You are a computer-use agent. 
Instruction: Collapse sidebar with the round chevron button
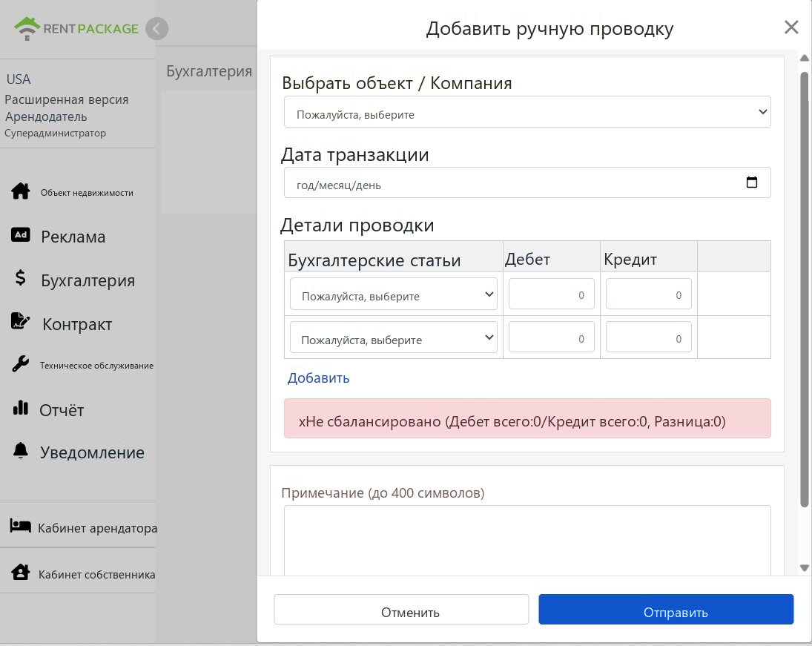(156, 28)
